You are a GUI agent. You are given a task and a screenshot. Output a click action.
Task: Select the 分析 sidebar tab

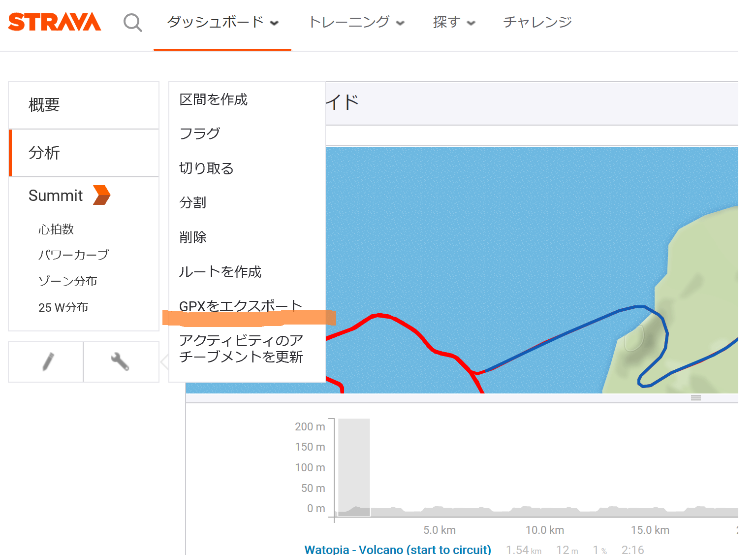[x=84, y=153]
